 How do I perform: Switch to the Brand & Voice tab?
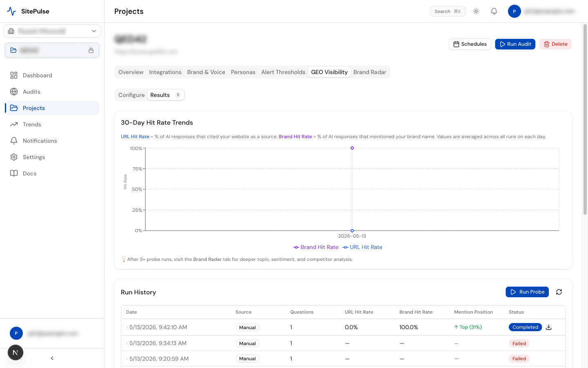[x=206, y=72]
